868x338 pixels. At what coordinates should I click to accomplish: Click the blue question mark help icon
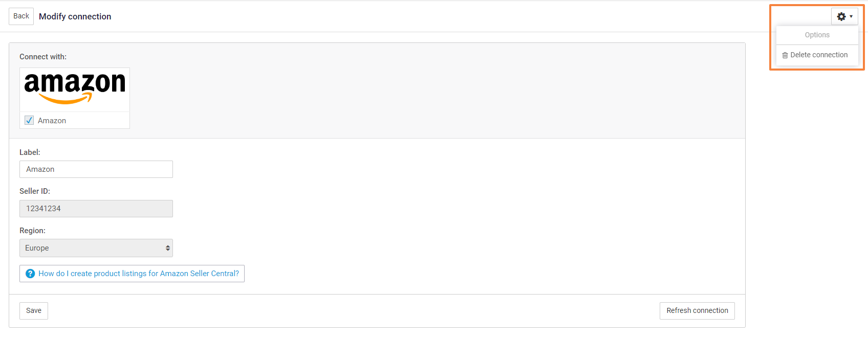pos(30,274)
